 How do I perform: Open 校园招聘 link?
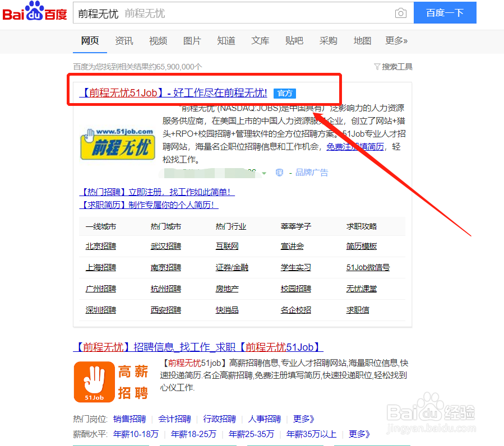(x=295, y=289)
